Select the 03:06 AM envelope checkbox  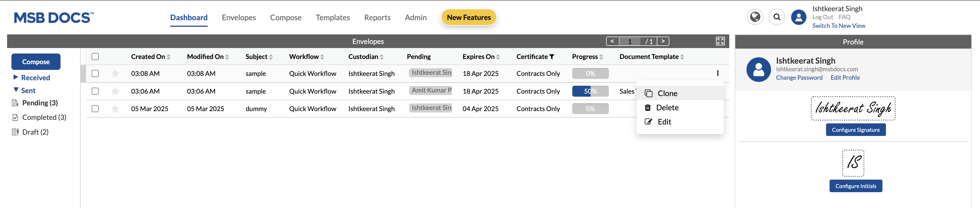pyautogui.click(x=95, y=91)
